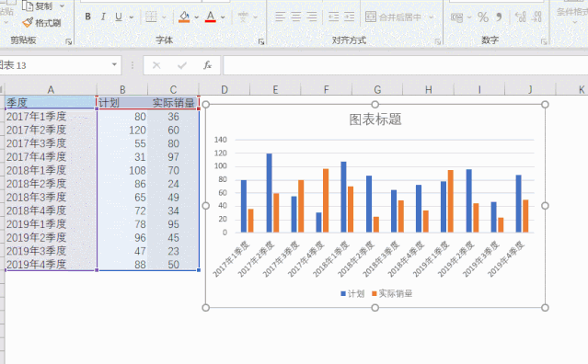Apply comma thousands separator style

coord(499,17)
